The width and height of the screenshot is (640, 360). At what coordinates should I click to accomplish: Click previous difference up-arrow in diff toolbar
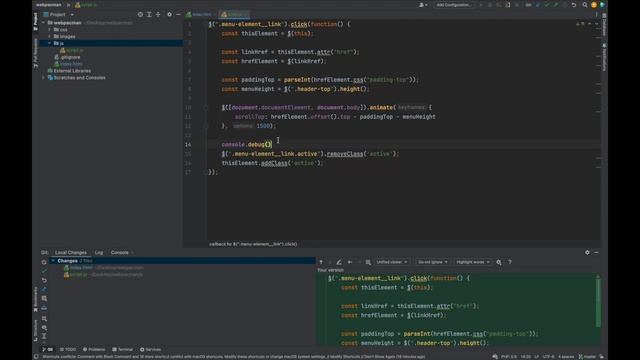(x=321, y=262)
